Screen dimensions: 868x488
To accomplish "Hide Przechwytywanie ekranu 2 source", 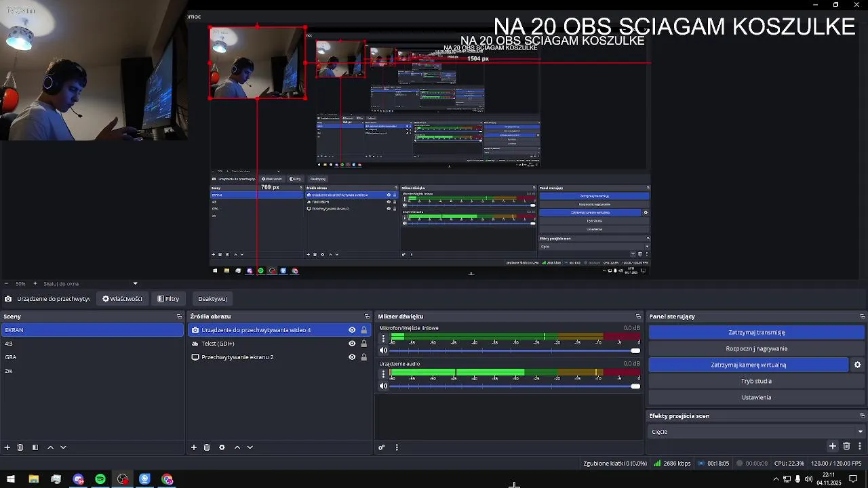I will tap(352, 357).
